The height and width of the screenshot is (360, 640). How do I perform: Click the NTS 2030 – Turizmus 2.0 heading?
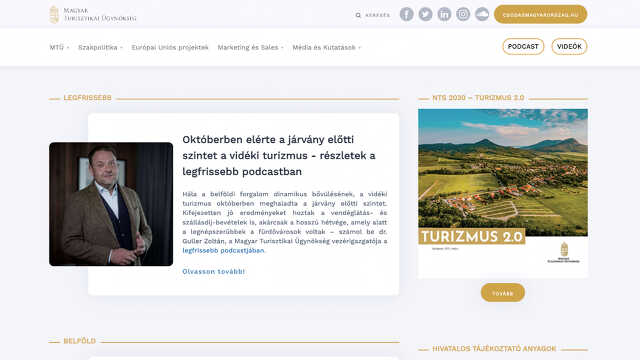[x=478, y=98]
